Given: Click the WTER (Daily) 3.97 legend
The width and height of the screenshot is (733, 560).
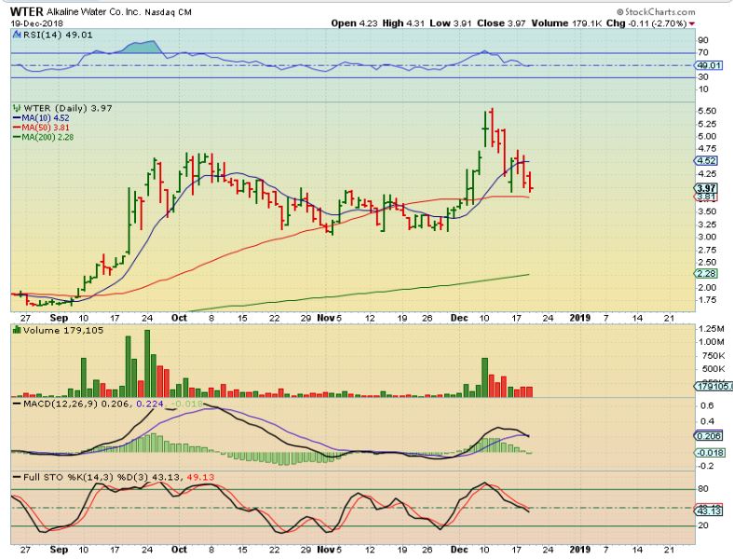Looking at the screenshot, I should [x=68, y=108].
